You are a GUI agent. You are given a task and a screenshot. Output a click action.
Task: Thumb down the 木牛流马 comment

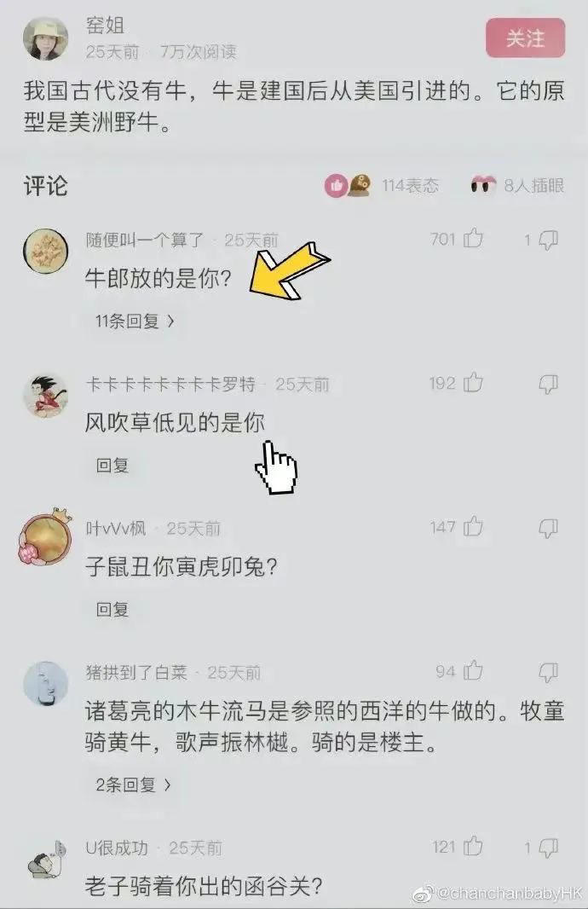[x=548, y=673]
